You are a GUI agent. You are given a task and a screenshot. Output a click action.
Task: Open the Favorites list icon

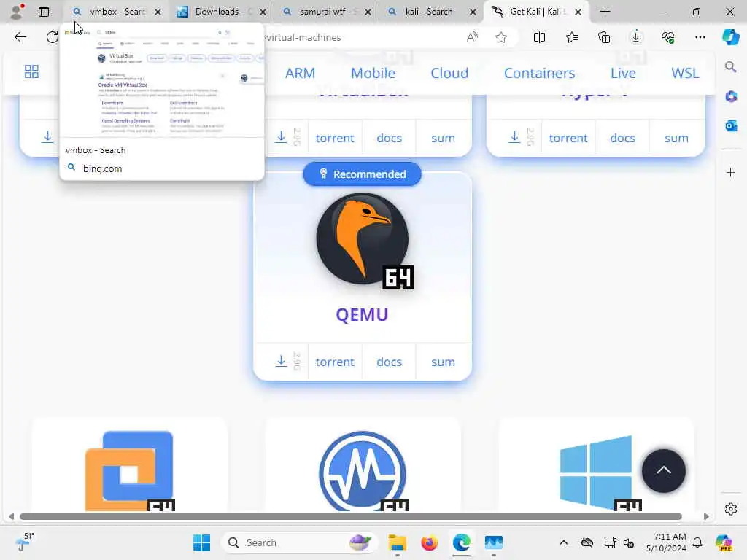click(x=572, y=37)
